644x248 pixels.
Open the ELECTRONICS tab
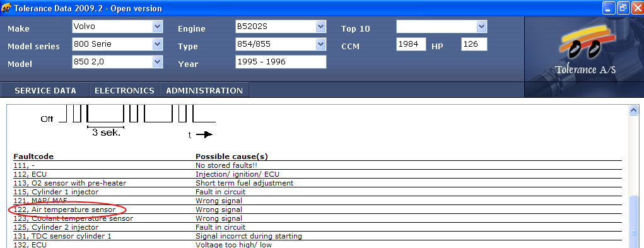[x=124, y=91]
